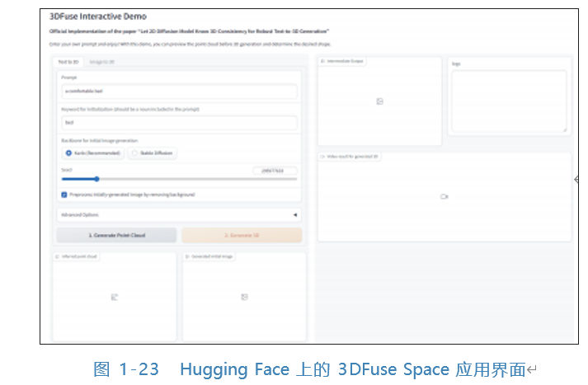Open the Text to 3D tab

tap(68, 62)
